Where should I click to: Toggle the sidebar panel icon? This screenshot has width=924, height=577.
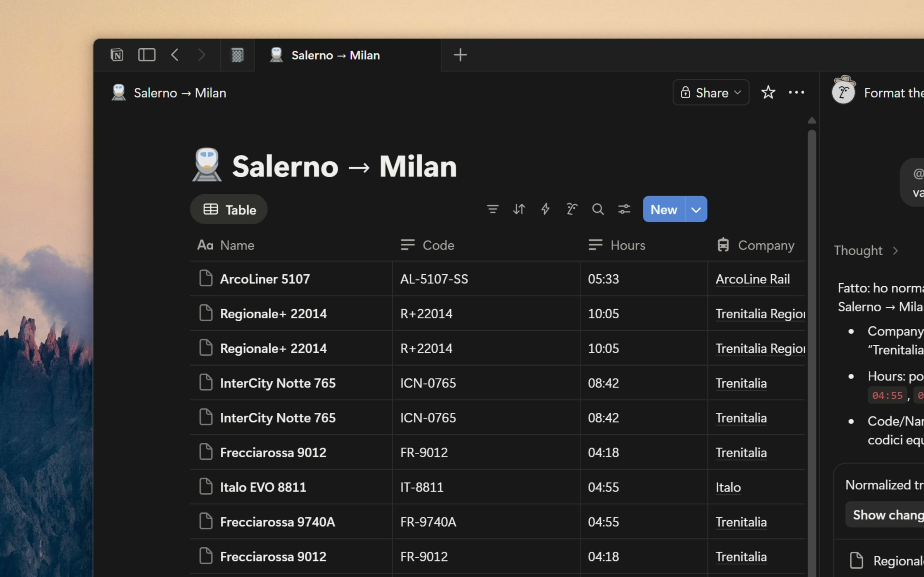tap(147, 55)
